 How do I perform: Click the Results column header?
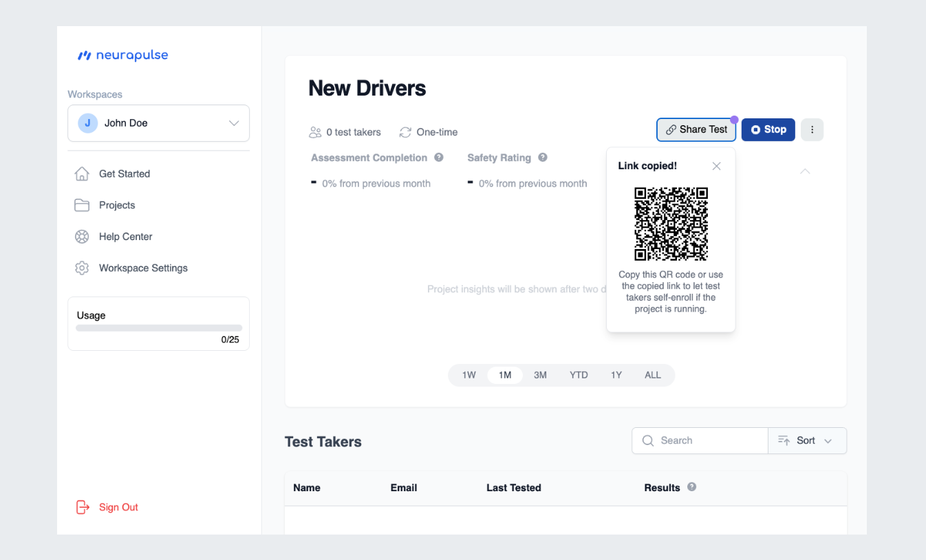tap(662, 488)
